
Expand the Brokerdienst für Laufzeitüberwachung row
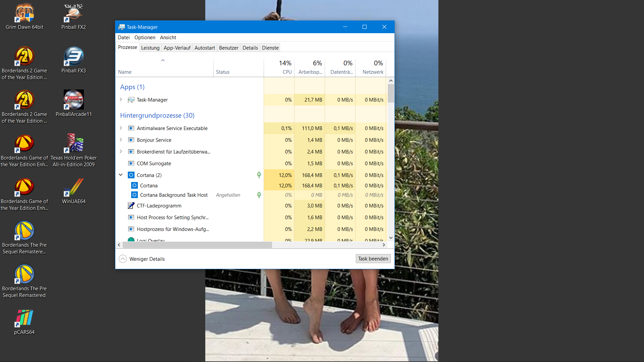pyautogui.click(x=121, y=152)
